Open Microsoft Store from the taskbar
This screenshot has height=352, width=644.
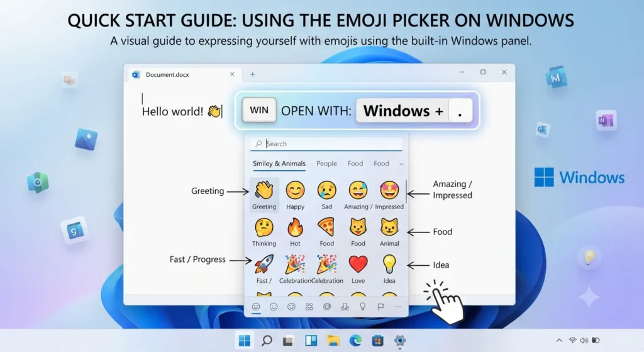click(x=377, y=341)
